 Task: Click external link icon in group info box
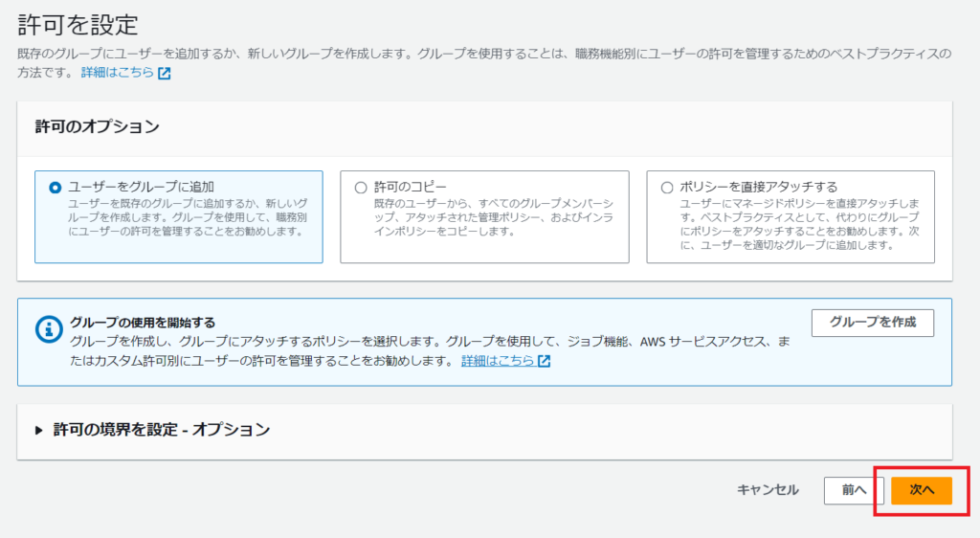[x=545, y=362]
